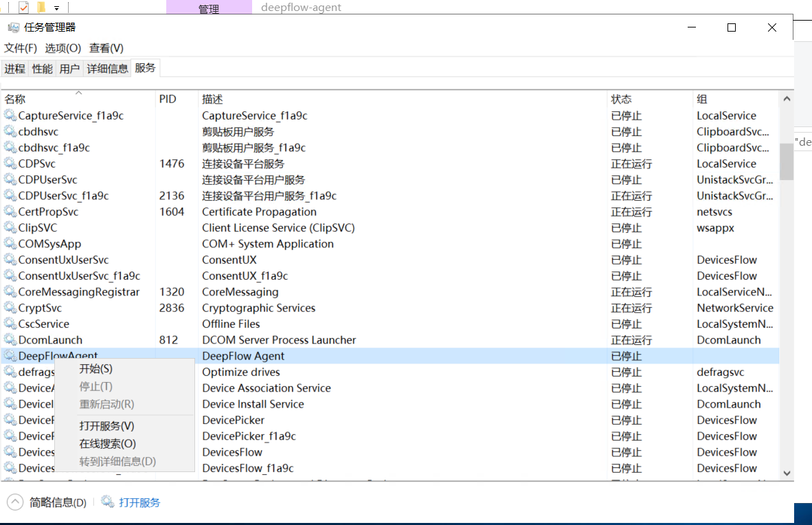Sort by 状态 column header
Screen dimensions: 812x525
(x=621, y=100)
